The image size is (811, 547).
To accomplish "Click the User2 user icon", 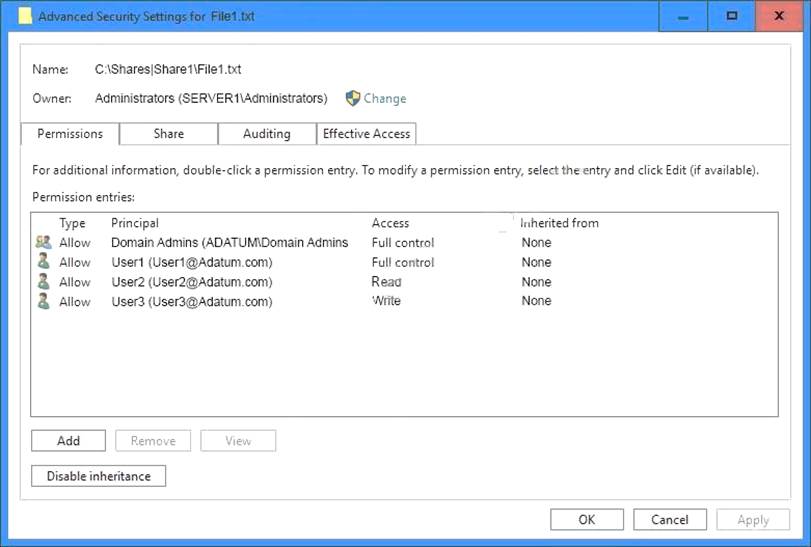I will pyautogui.click(x=43, y=282).
